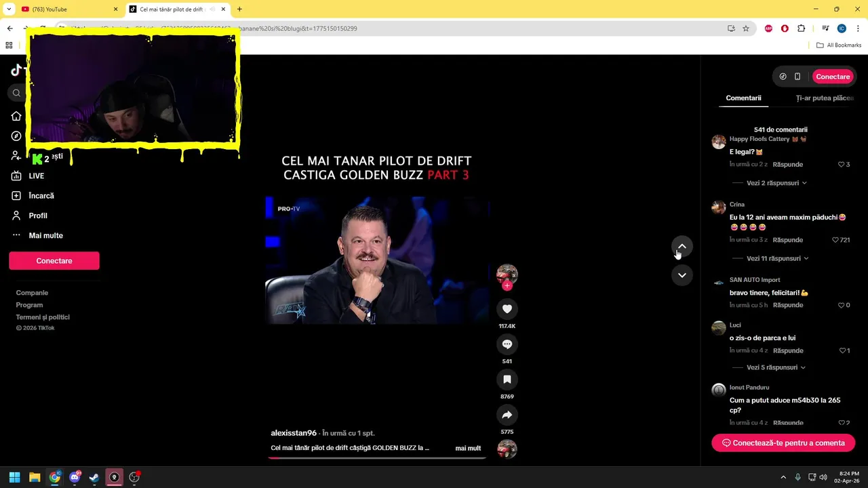
Task: Like the video with heart icon
Action: 507,309
